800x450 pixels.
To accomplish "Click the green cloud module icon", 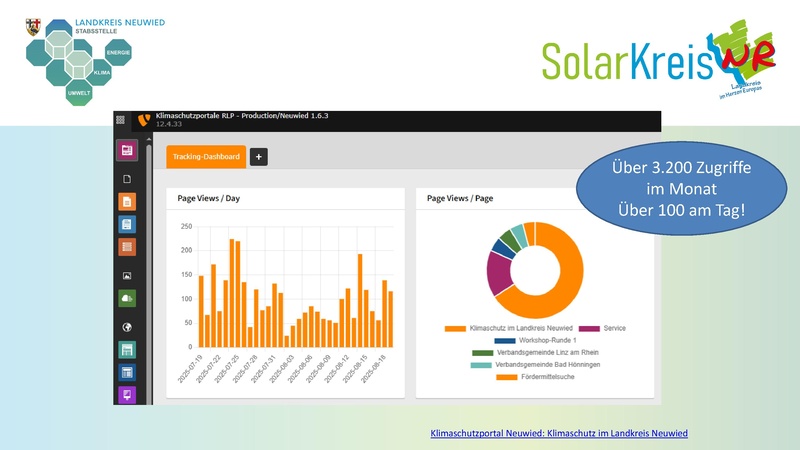I will click(x=127, y=298).
